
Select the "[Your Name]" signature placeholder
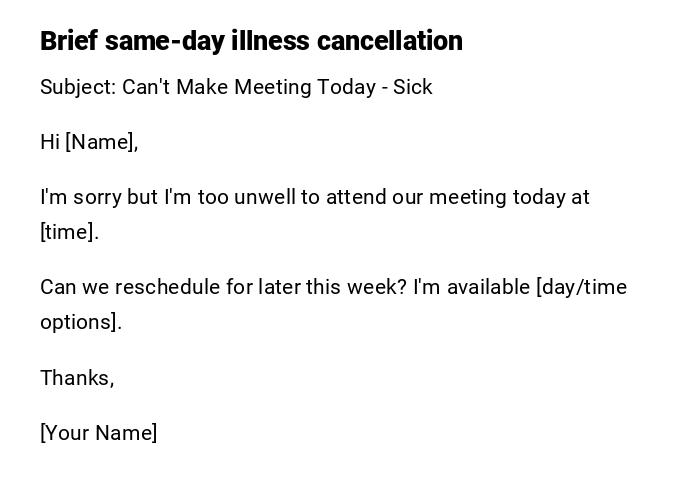tap(98, 433)
